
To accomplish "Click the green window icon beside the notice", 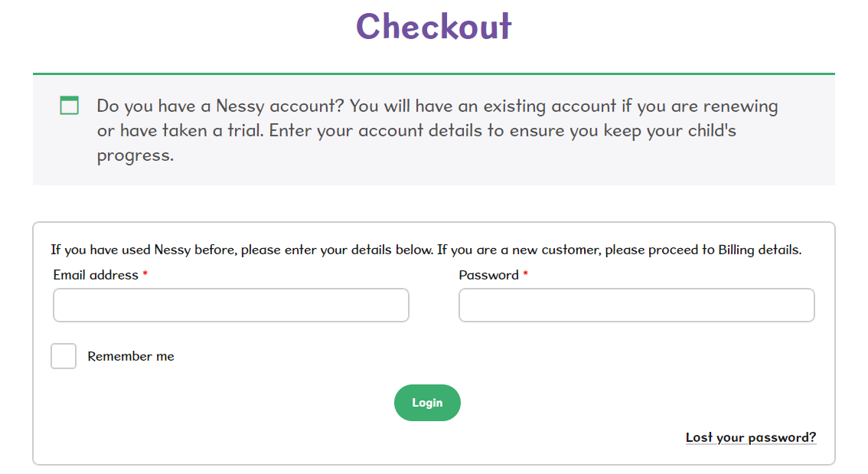I will click(70, 106).
